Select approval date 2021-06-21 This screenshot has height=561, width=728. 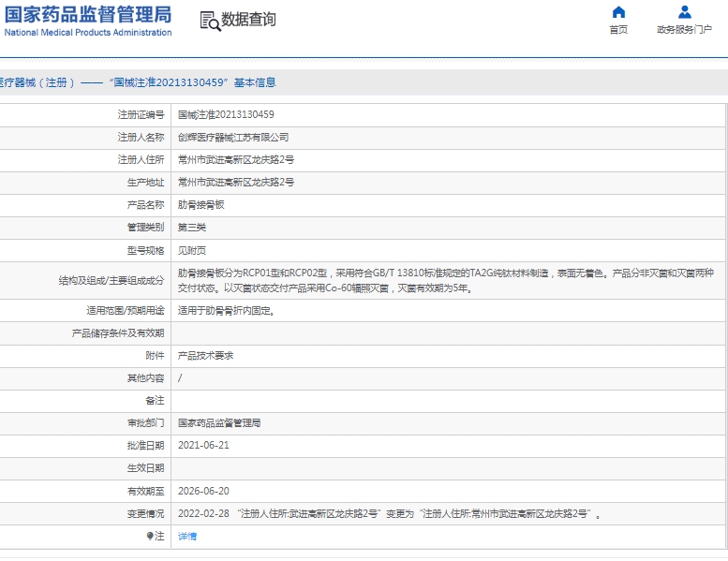click(x=203, y=445)
